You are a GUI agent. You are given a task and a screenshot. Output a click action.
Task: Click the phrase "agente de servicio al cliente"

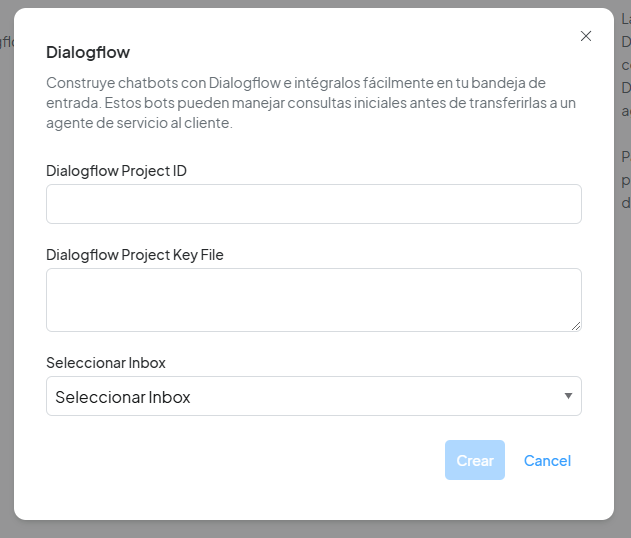click(139, 123)
